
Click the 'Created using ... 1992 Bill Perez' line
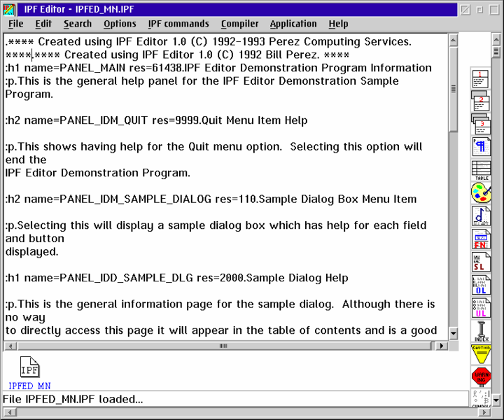click(x=177, y=55)
